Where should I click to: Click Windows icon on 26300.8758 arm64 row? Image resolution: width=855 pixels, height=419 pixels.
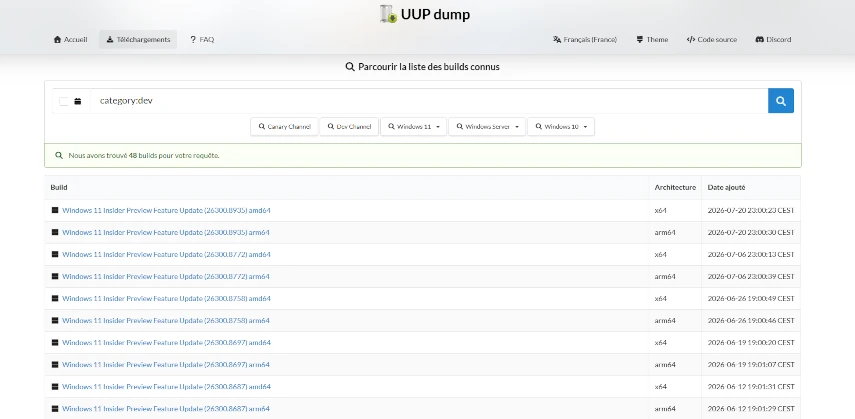click(x=55, y=320)
